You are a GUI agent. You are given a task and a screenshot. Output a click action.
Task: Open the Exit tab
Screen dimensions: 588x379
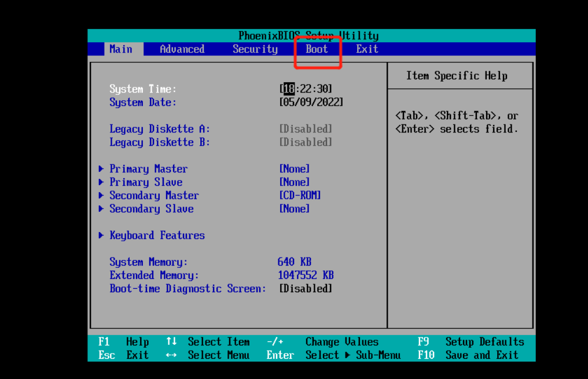[x=367, y=49]
